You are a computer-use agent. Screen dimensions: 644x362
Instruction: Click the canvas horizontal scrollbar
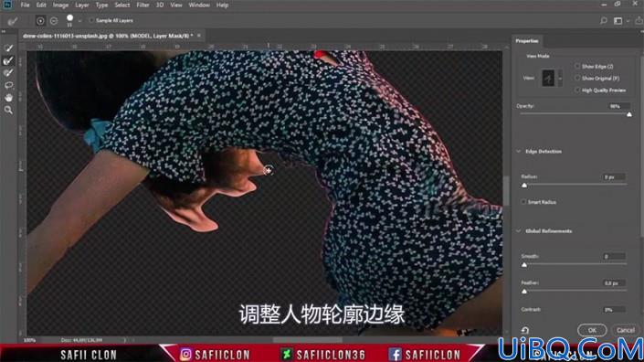307,340
